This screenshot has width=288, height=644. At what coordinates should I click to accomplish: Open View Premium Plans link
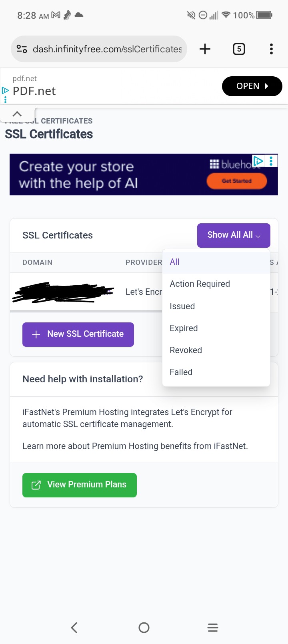[80, 485]
